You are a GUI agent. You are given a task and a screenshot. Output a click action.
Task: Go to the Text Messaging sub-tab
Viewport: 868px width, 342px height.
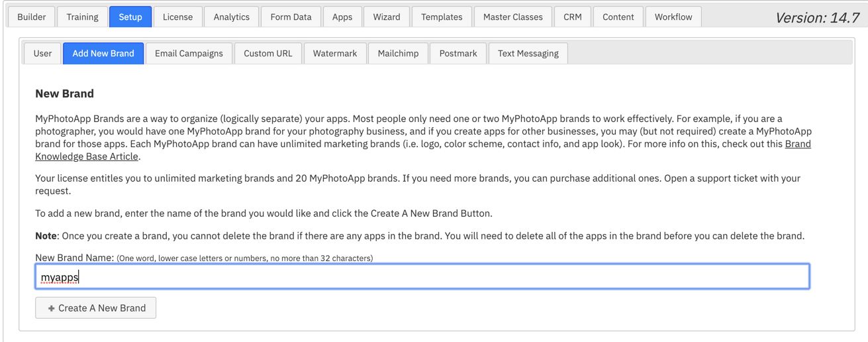[x=528, y=53]
